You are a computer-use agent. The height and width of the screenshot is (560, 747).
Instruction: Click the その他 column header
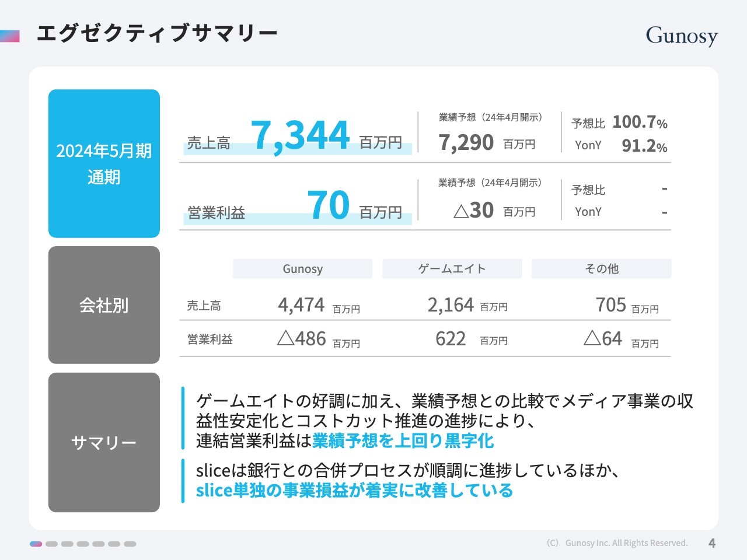pos(601,269)
